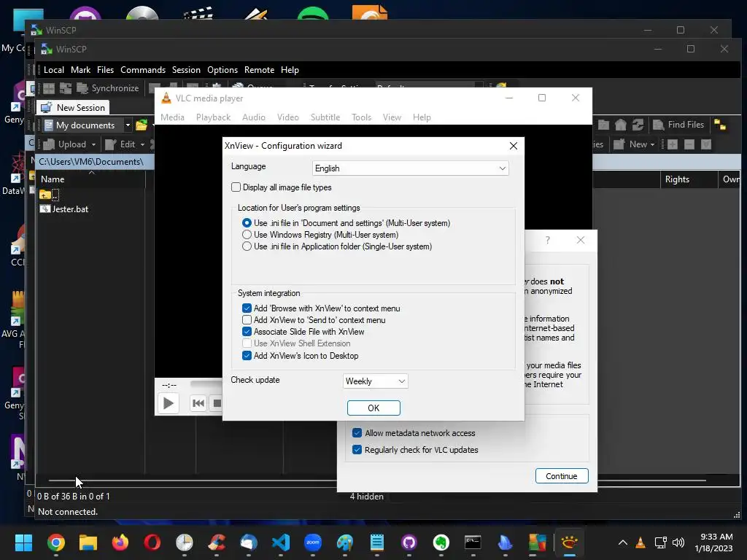Expand WinSCP Edit dropdown arrow
The height and width of the screenshot is (560, 747).
[142, 144]
